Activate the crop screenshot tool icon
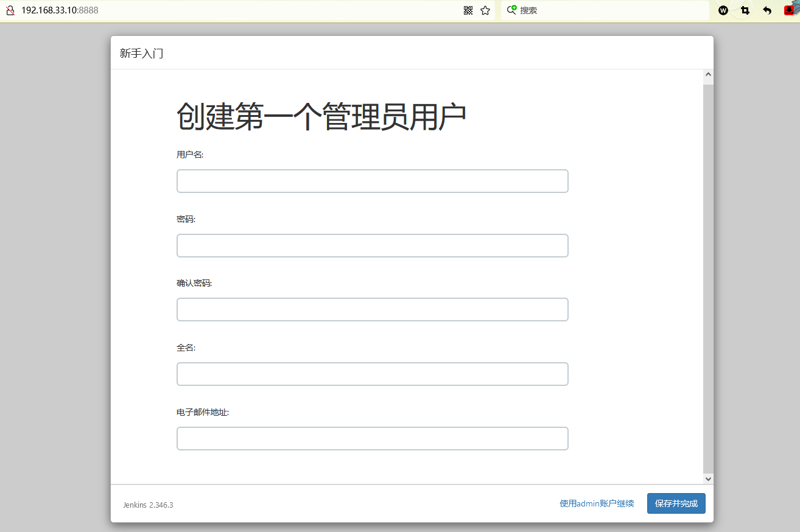Image resolution: width=800 pixels, height=532 pixels. pyautogui.click(x=745, y=10)
